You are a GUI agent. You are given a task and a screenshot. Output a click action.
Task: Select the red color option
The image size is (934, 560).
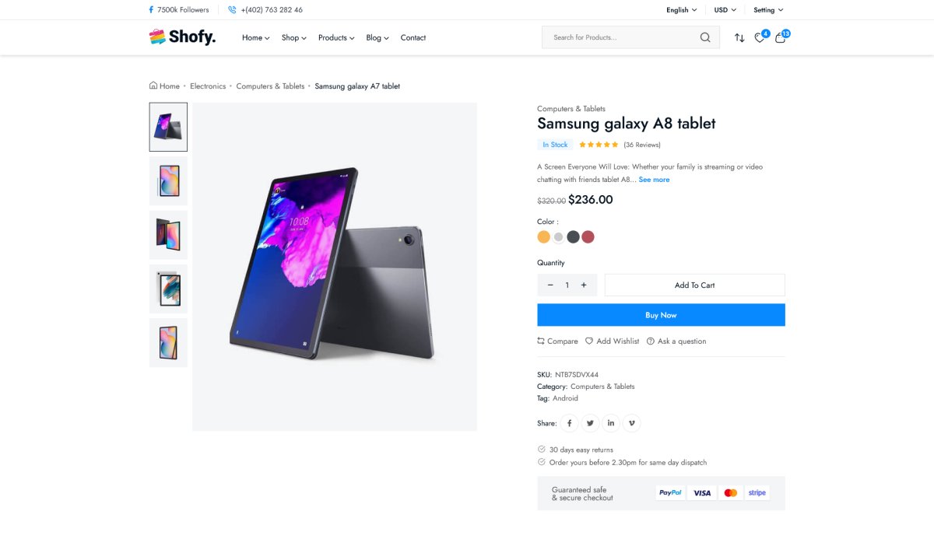click(588, 237)
